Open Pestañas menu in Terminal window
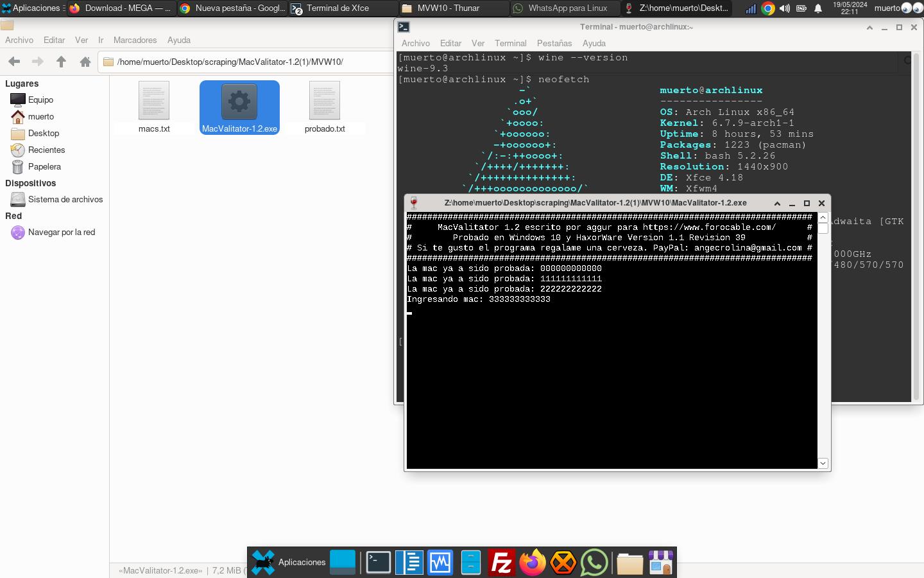This screenshot has width=924, height=578. click(x=554, y=43)
